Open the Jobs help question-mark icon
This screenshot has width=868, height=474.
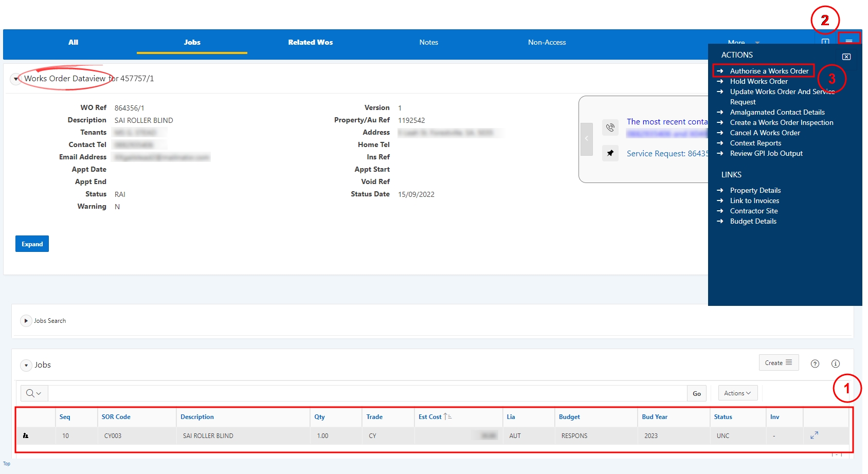pos(815,363)
